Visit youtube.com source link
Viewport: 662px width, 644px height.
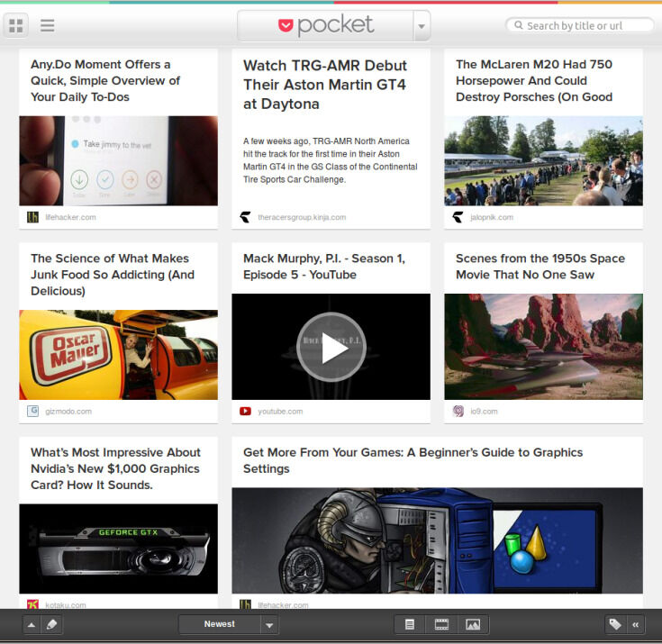(280, 411)
